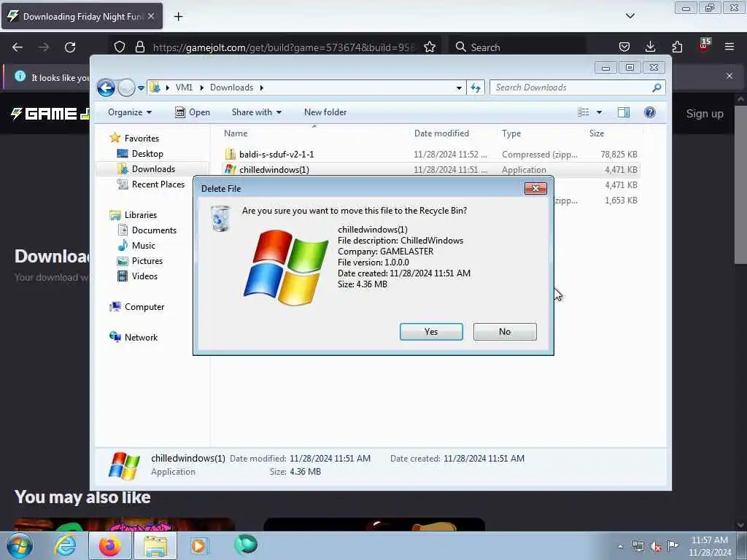Click the site padlock icon

pyautogui.click(x=139, y=47)
